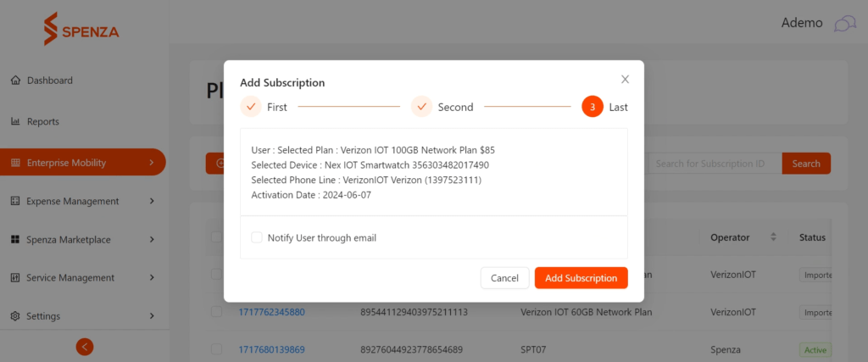Click the Settings gear icon
Screen dimensions: 868x362
pos(15,316)
